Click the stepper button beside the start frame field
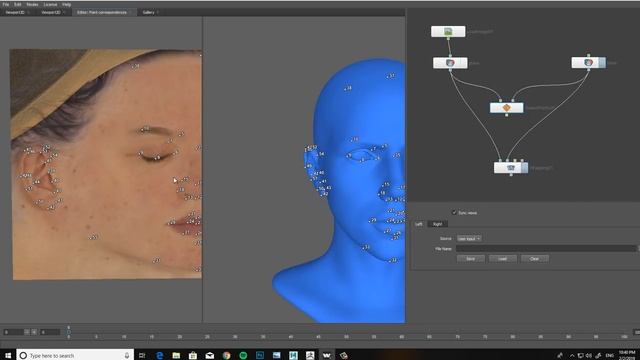This screenshot has width=640, height=360. 27,332
